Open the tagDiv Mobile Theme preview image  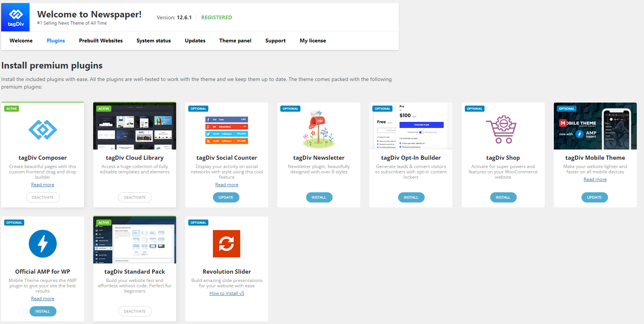(x=595, y=126)
